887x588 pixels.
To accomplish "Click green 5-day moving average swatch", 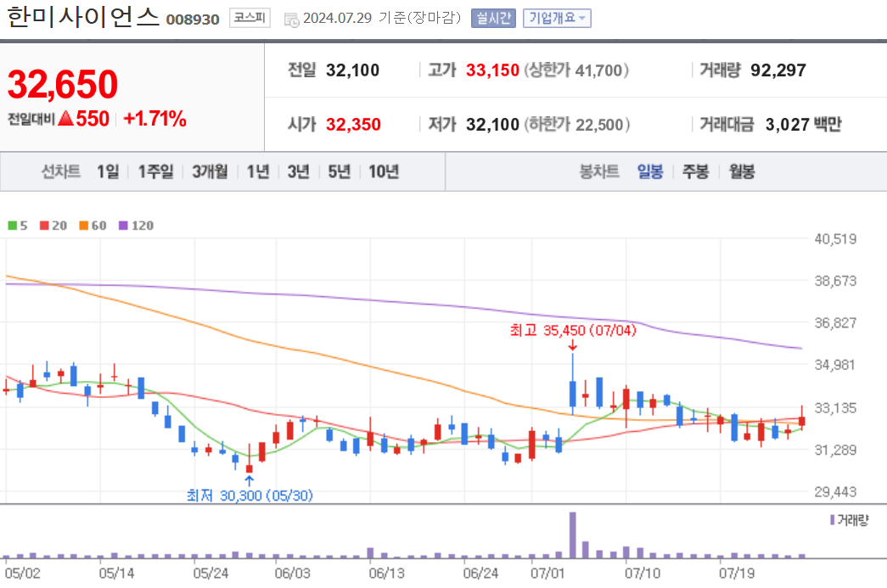I will tap(12, 226).
